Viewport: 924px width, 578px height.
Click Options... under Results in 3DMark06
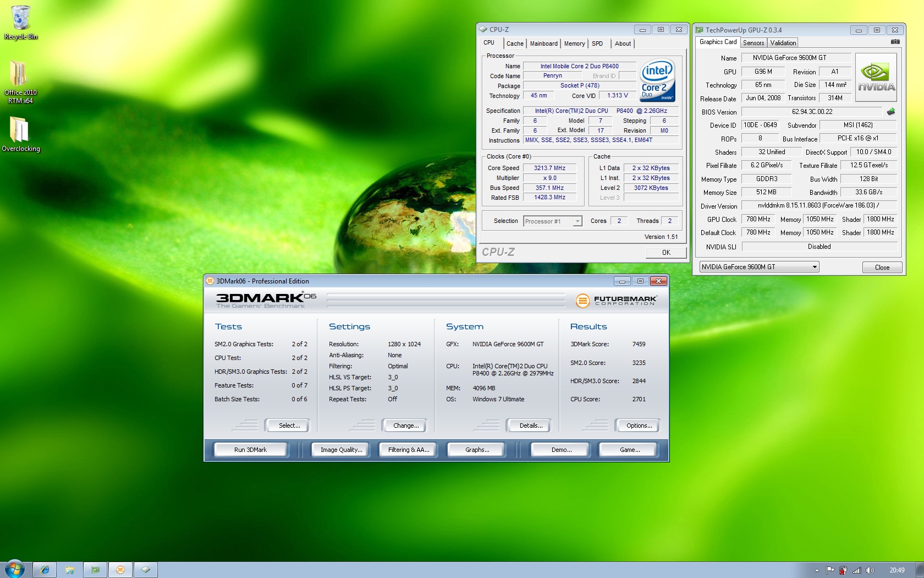coord(638,426)
